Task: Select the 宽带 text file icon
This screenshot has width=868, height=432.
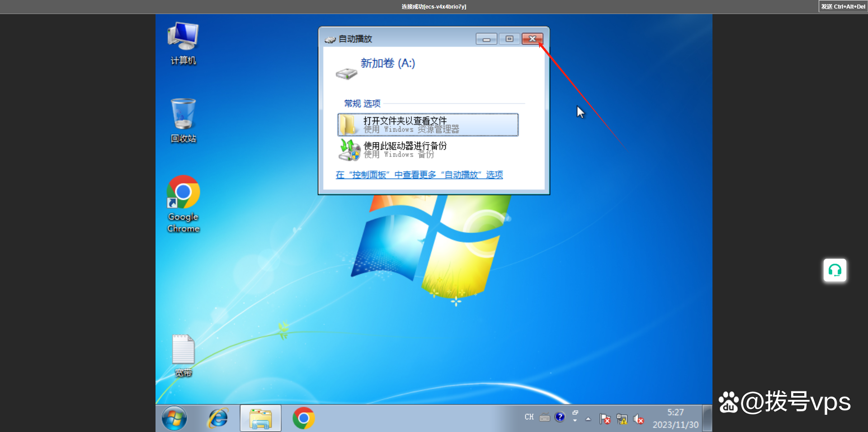Action: [x=183, y=356]
